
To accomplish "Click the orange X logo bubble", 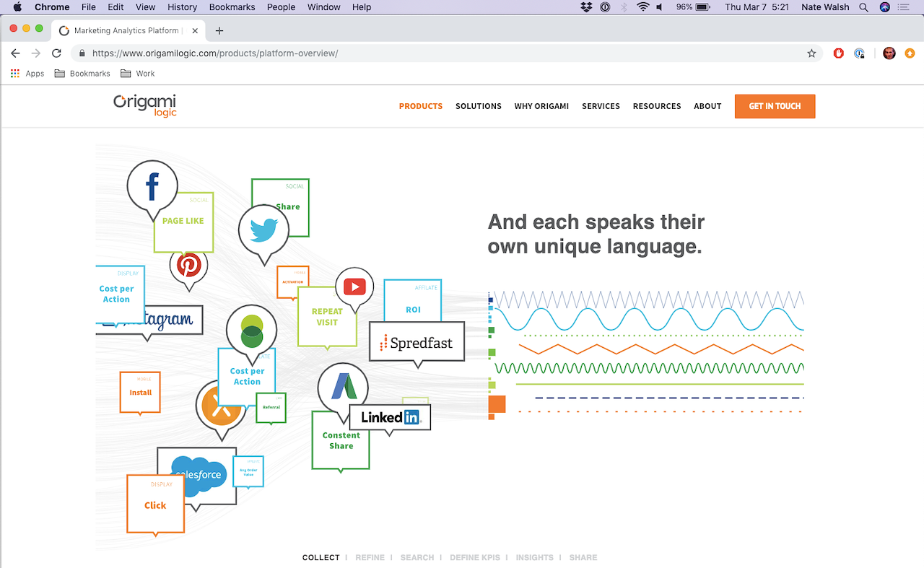I will tap(222, 406).
